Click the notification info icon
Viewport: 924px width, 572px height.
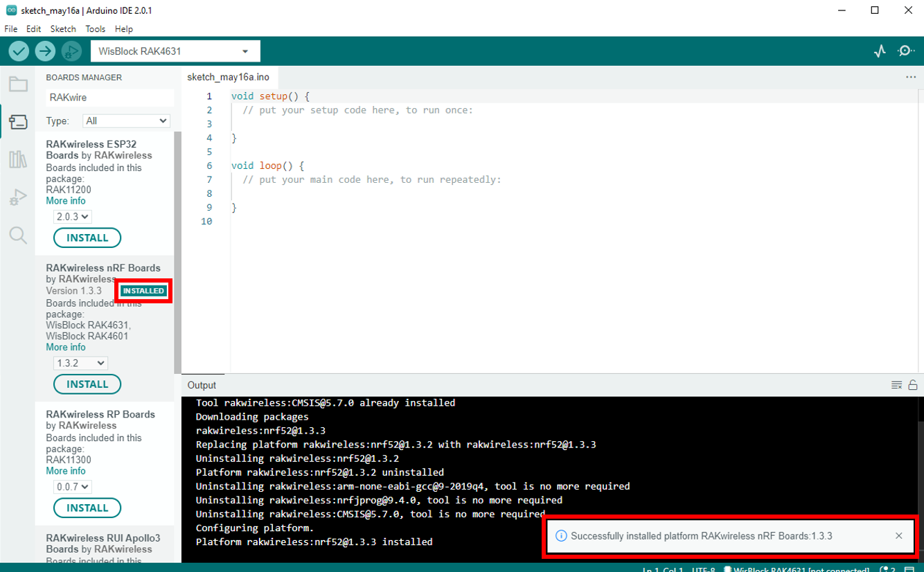tap(562, 536)
